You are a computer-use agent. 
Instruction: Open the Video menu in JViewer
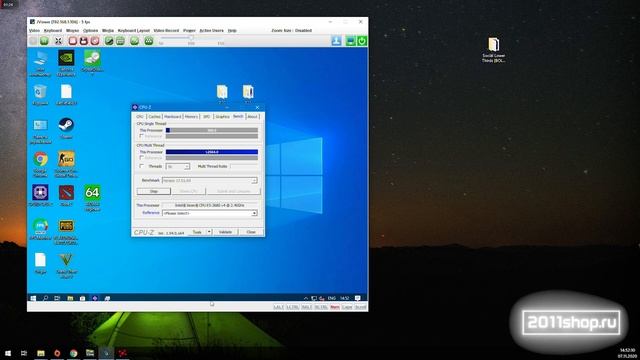pos(34,31)
